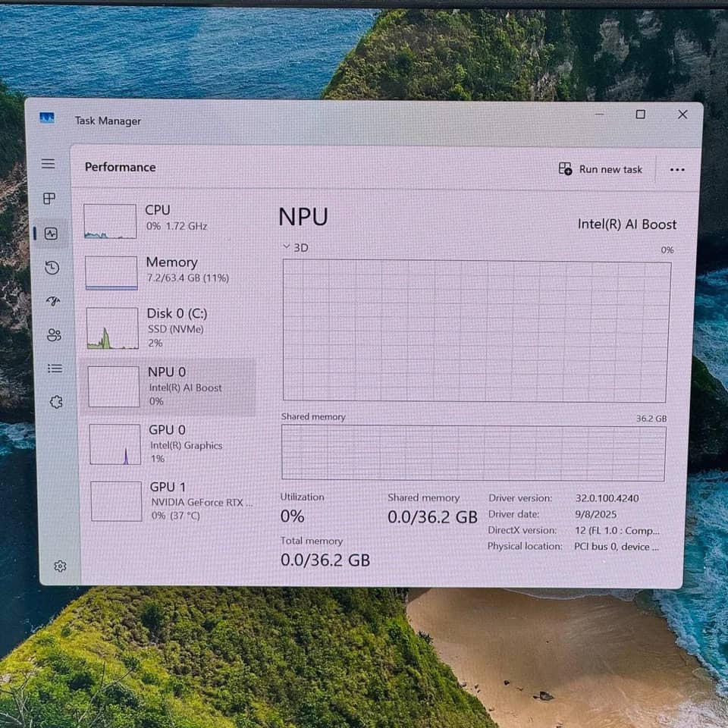The width and height of the screenshot is (728, 728).
Task: Click driver date 9/8/2025
Action: [596, 514]
